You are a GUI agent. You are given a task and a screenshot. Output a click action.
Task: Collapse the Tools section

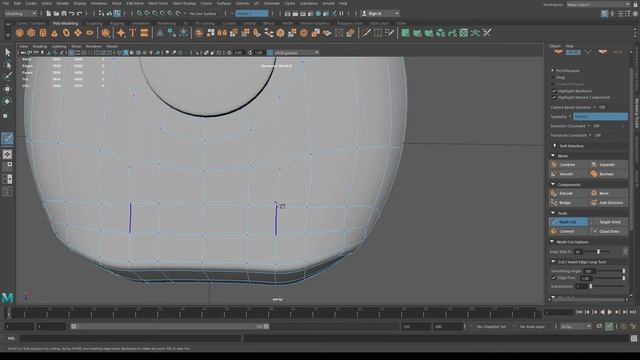[x=553, y=213]
